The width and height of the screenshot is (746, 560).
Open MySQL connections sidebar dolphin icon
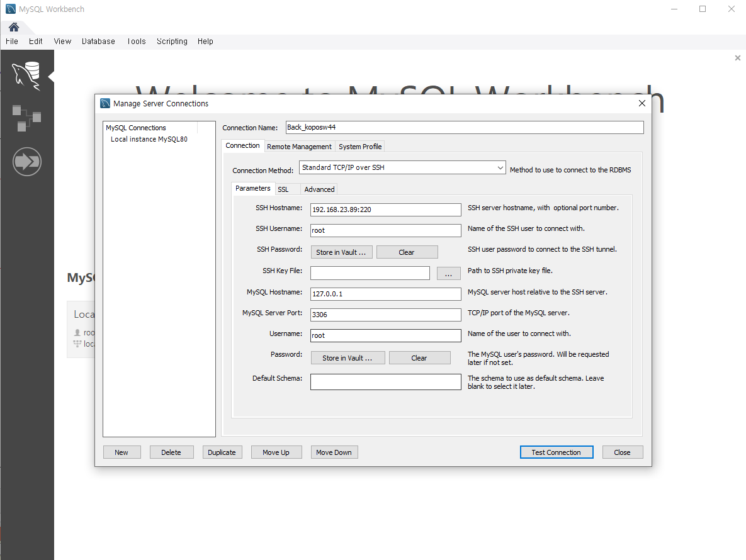tap(26, 76)
